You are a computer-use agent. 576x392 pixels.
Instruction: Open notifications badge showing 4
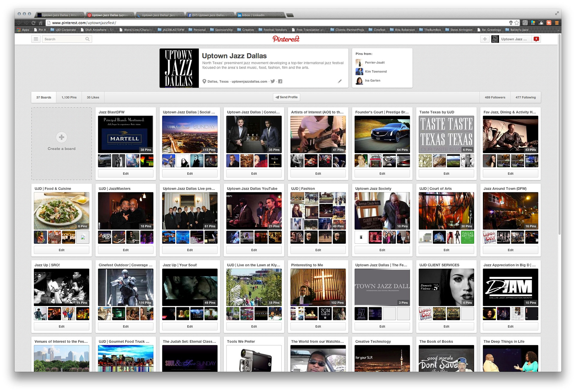[x=536, y=39]
